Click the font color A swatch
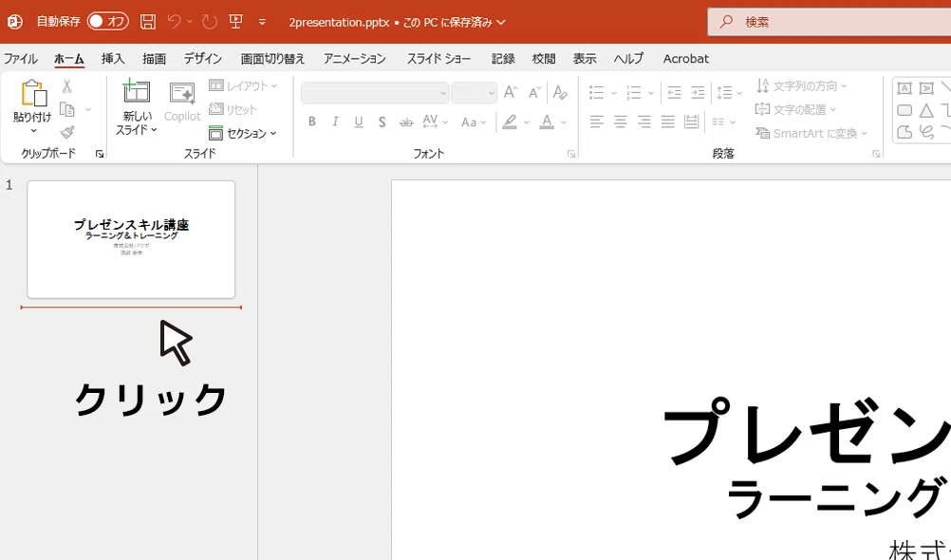951x560 pixels. tap(547, 121)
